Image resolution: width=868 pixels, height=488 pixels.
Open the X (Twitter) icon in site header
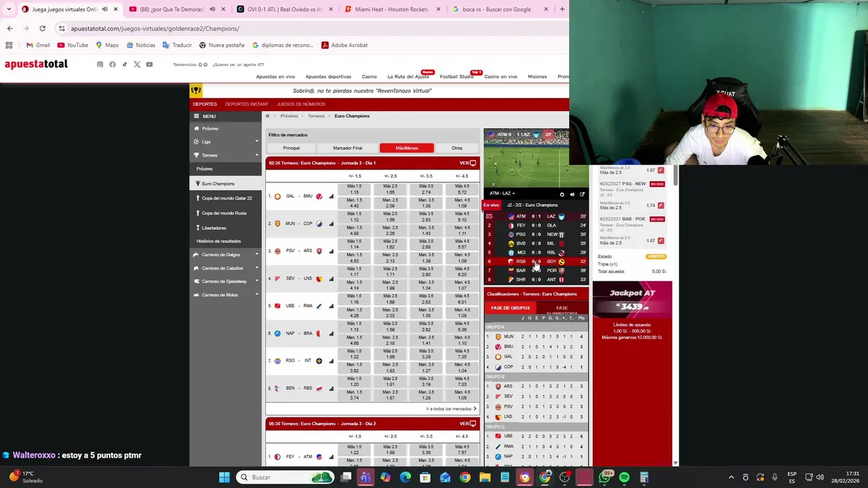pos(137,64)
